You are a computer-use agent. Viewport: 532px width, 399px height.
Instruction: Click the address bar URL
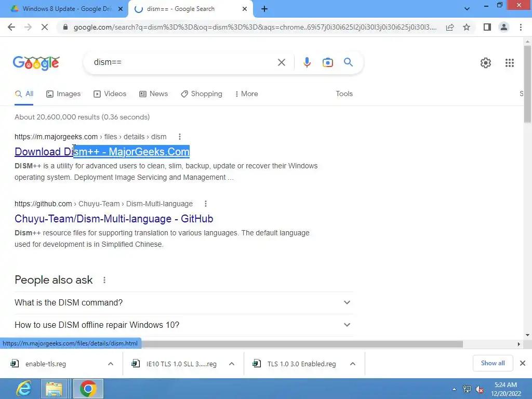tap(255, 27)
